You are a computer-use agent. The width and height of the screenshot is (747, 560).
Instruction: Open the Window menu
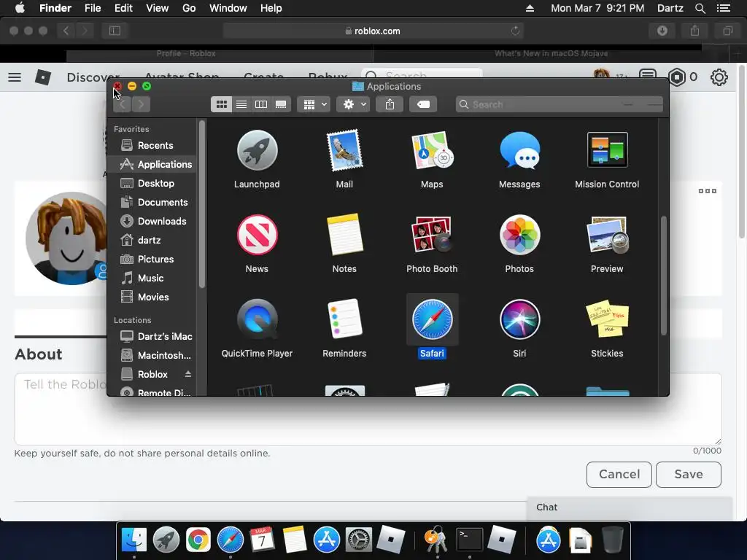click(228, 8)
